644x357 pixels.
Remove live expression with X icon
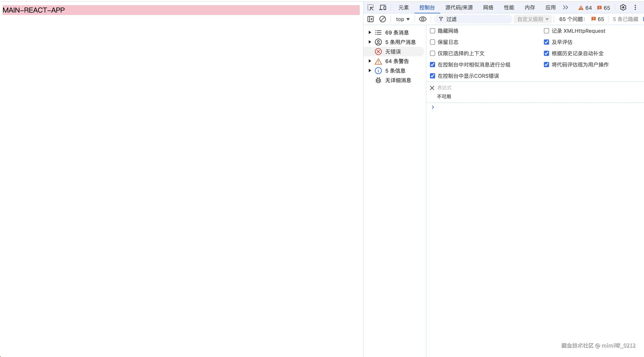(432, 88)
